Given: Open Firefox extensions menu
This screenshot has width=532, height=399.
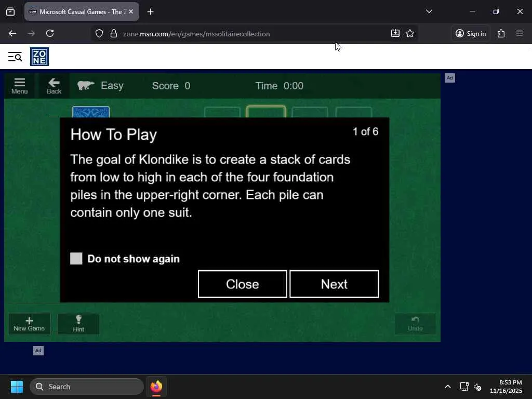Looking at the screenshot, I should click(501, 33).
